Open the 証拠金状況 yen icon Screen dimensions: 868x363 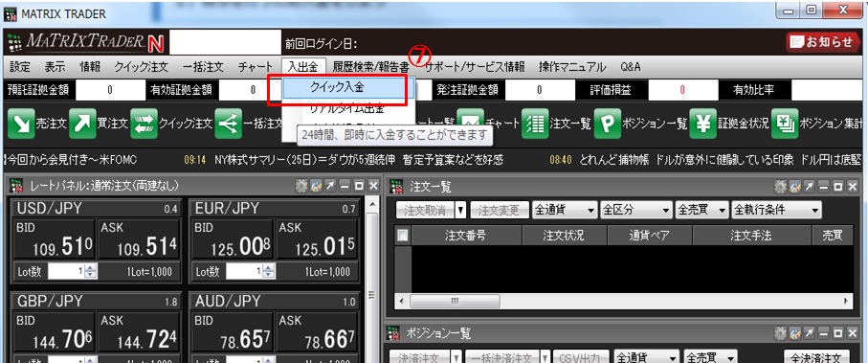703,125
